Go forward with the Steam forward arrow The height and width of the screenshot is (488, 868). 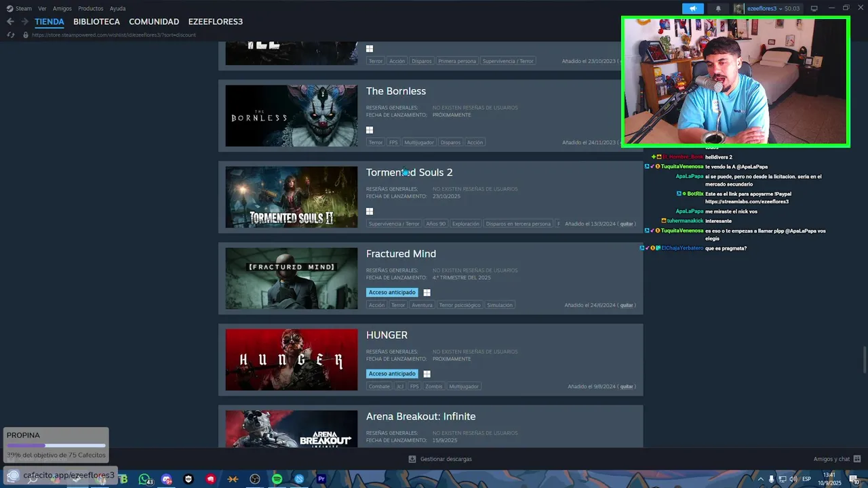[24, 22]
